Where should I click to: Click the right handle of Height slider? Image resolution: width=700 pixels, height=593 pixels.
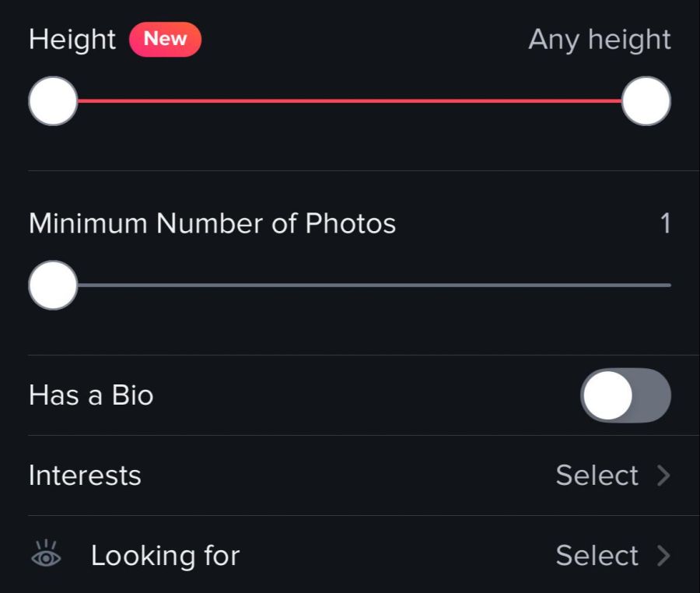coord(646,101)
